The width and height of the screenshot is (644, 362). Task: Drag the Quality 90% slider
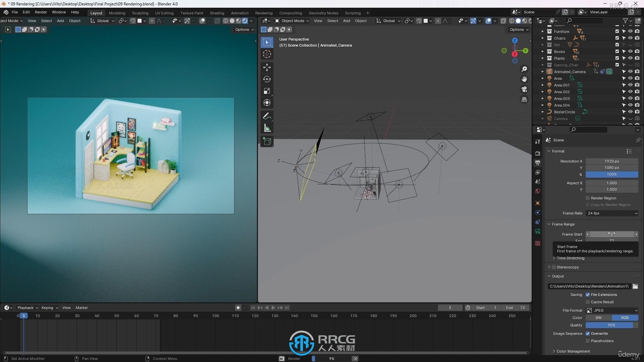(x=612, y=325)
